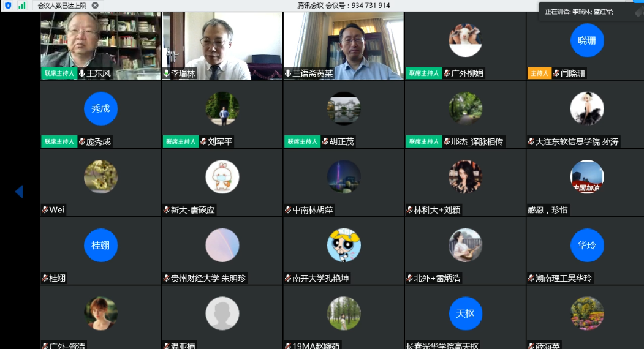Click the 联席主持人 badge for 庞秀成
This screenshot has width=644, height=349.
[59, 141]
